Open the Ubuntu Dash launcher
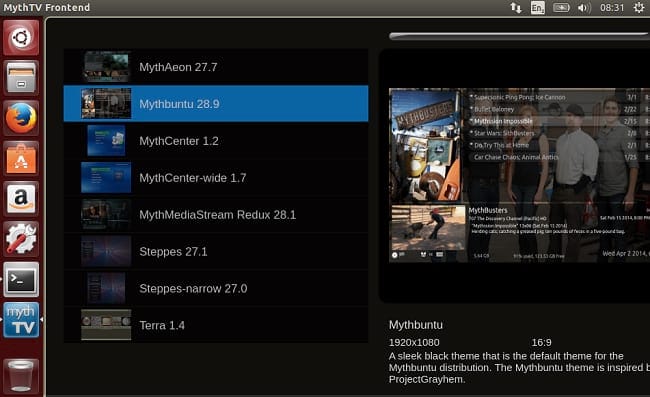Viewport: 650px width, 397px height. 21,38
